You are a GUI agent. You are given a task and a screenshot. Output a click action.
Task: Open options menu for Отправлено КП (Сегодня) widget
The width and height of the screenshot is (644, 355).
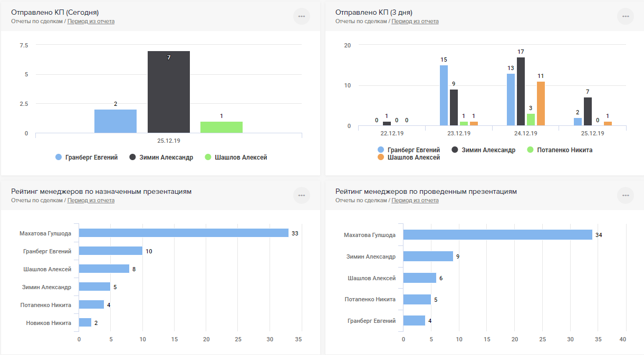[302, 16]
